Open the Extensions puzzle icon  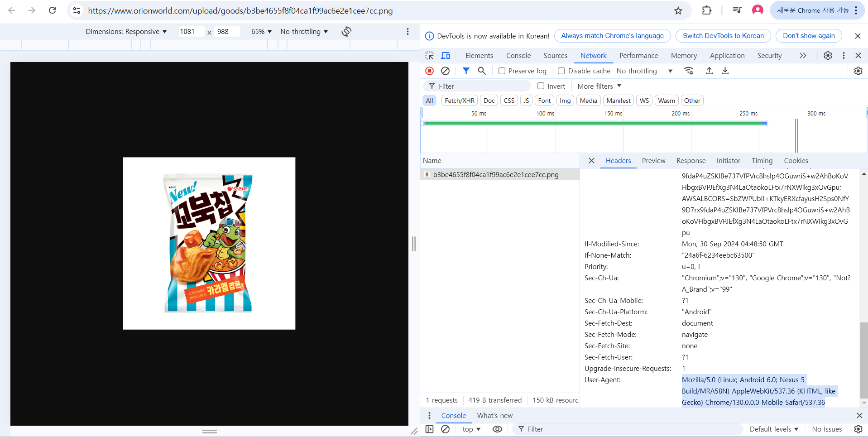click(706, 10)
